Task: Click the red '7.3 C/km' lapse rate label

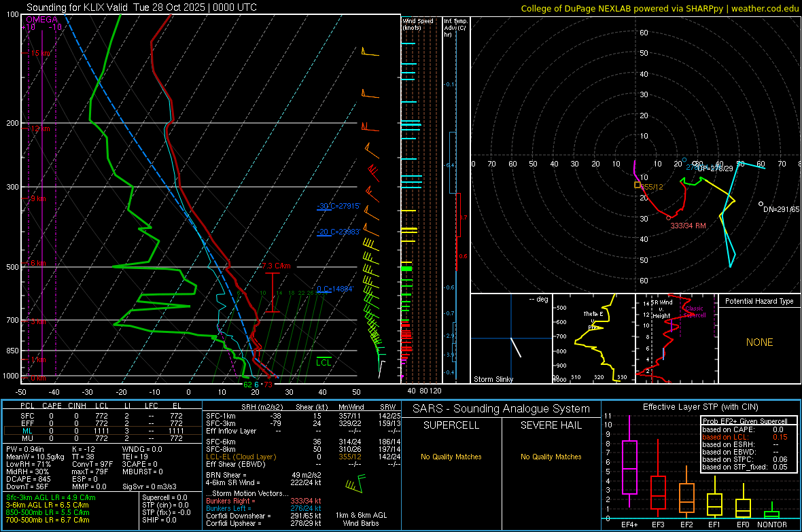Action: [x=276, y=266]
